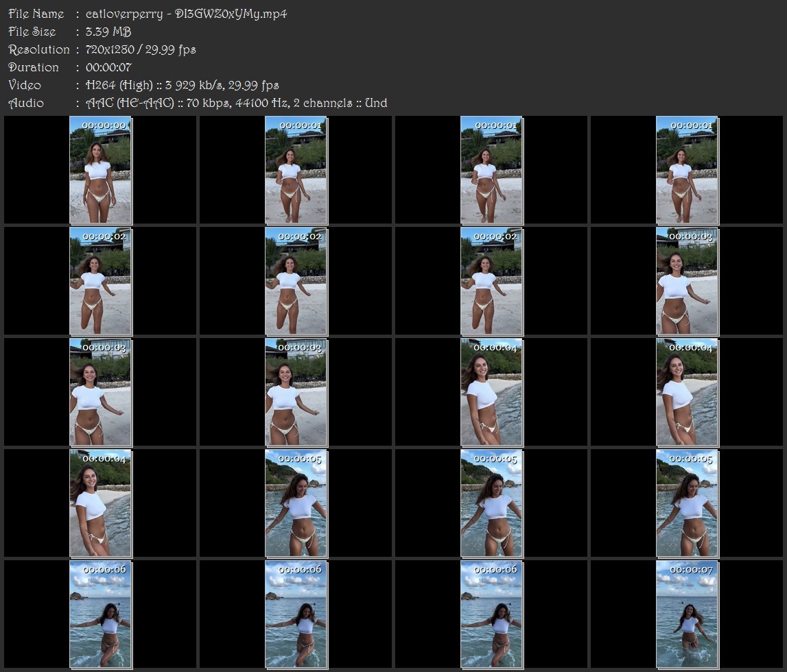Image resolution: width=787 pixels, height=672 pixels.
Task: Click the "Video" label
Action: (25, 85)
